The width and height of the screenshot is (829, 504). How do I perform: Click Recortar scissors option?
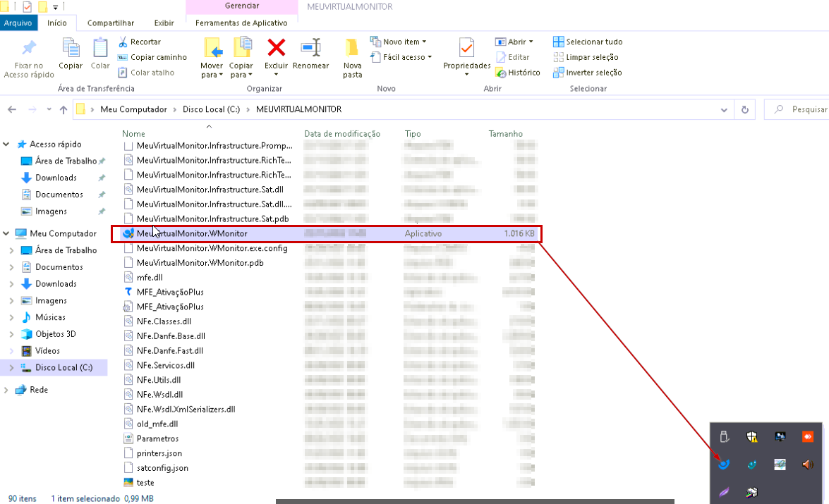tap(140, 42)
